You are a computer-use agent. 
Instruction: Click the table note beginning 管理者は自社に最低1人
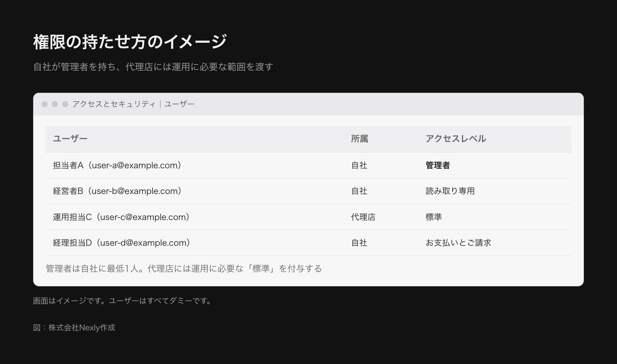[x=184, y=268]
